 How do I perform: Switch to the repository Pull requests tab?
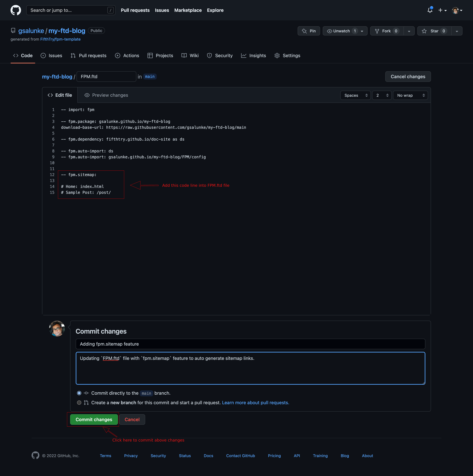(x=88, y=56)
